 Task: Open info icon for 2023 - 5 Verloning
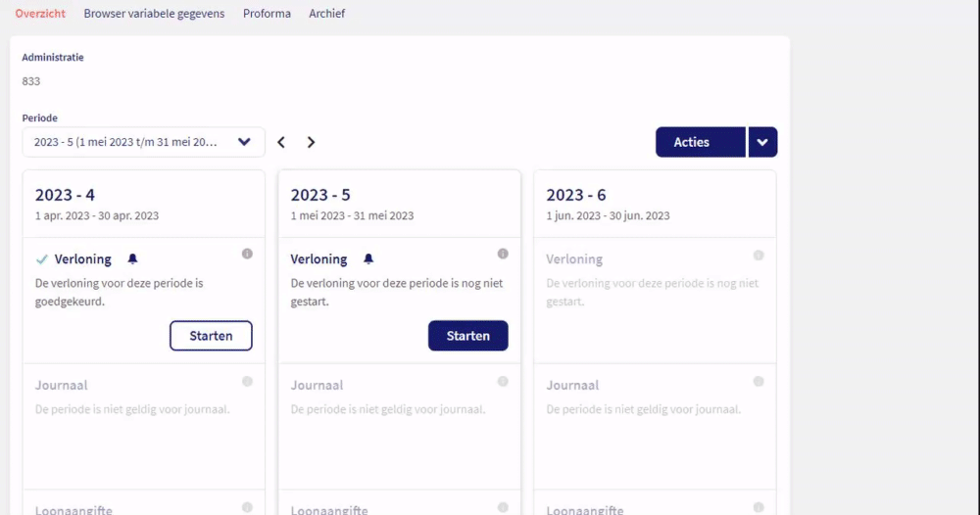point(503,255)
